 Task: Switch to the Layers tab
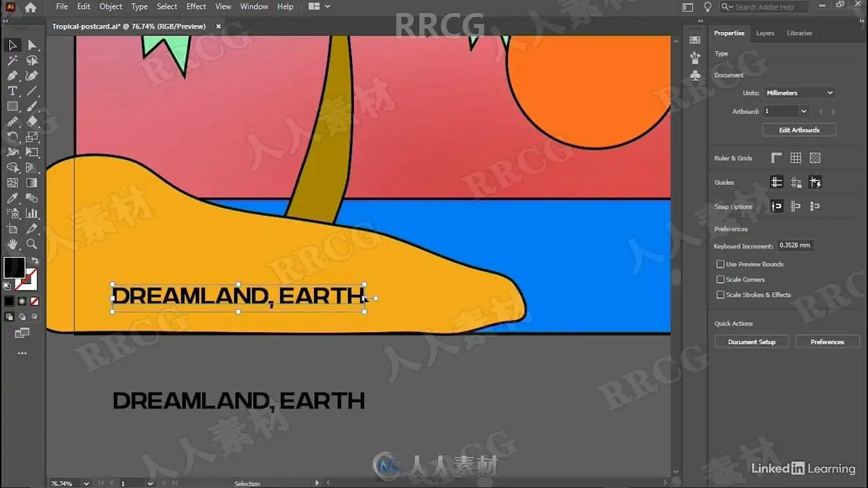pyautogui.click(x=765, y=33)
